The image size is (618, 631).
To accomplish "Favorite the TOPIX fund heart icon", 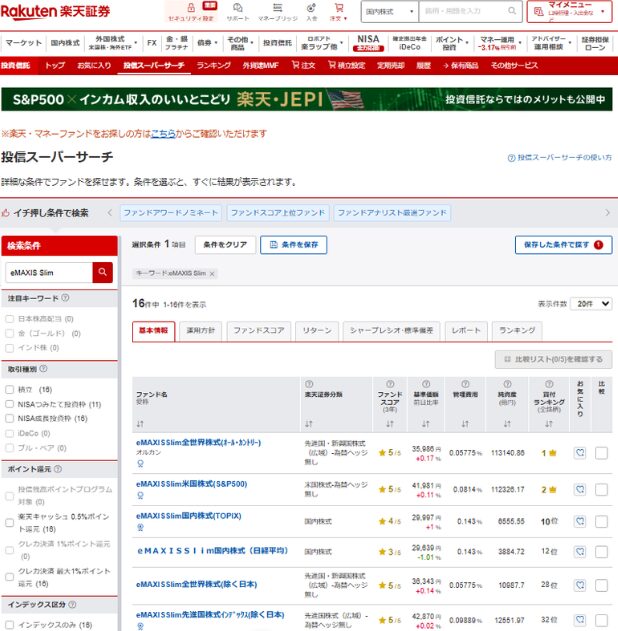I will pyautogui.click(x=580, y=522).
